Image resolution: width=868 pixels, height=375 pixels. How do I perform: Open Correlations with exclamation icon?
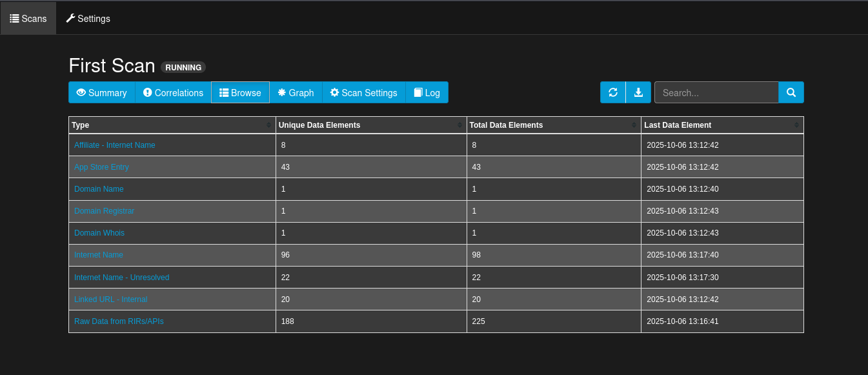(x=174, y=92)
